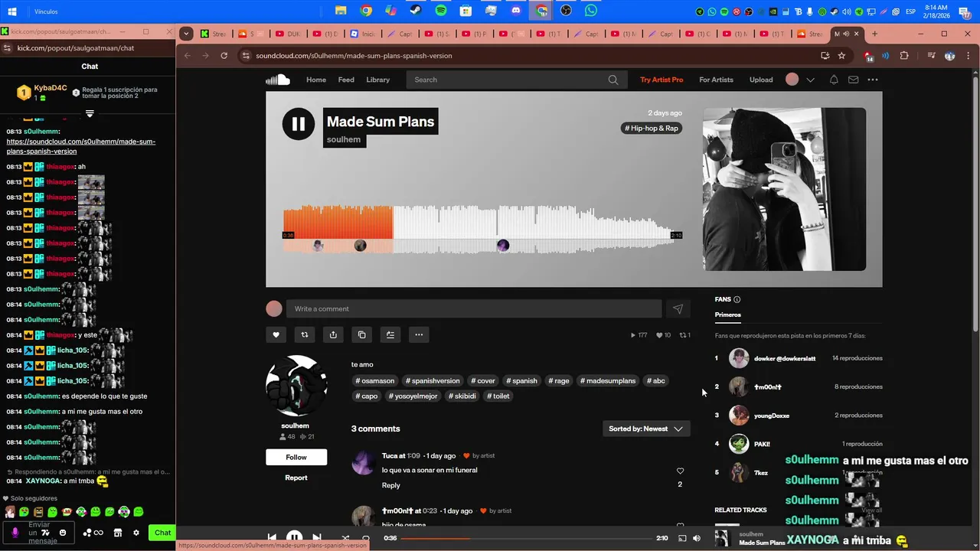
Task: Open SoundCloud messages envelope
Action: 853,80
